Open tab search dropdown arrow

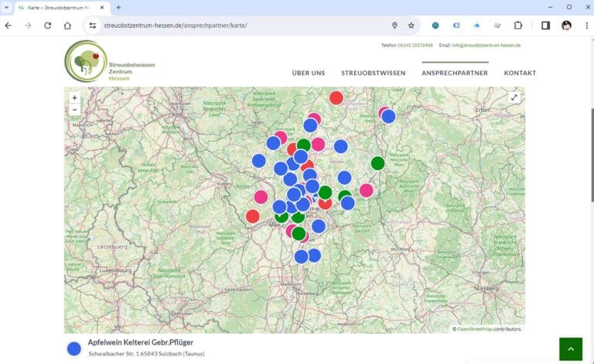(6, 7)
